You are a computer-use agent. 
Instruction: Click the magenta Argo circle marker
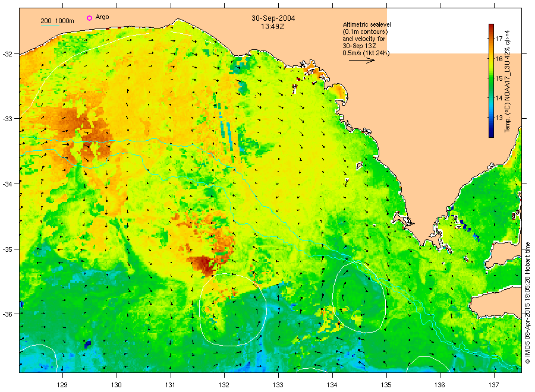(89, 18)
